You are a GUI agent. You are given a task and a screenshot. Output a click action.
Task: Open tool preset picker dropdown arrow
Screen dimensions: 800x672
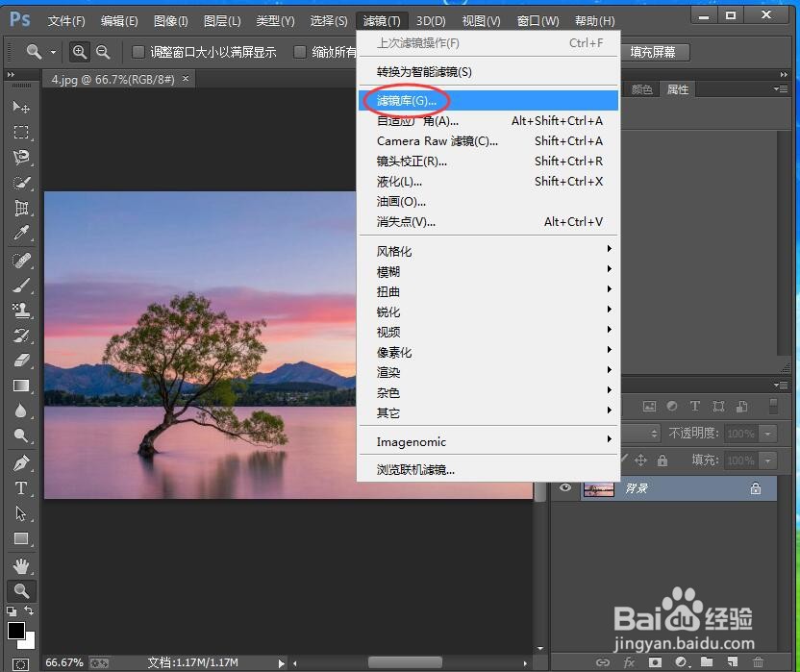tap(53, 52)
